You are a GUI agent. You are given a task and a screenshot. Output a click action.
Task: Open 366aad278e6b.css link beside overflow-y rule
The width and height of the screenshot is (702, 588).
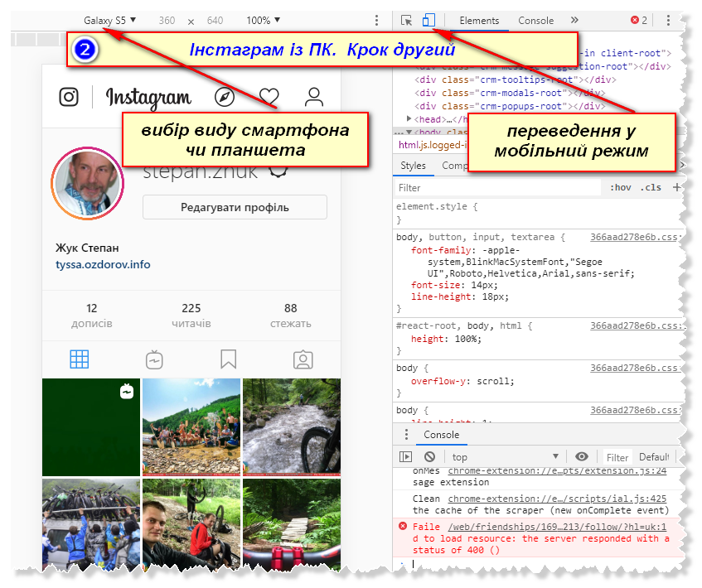point(634,368)
